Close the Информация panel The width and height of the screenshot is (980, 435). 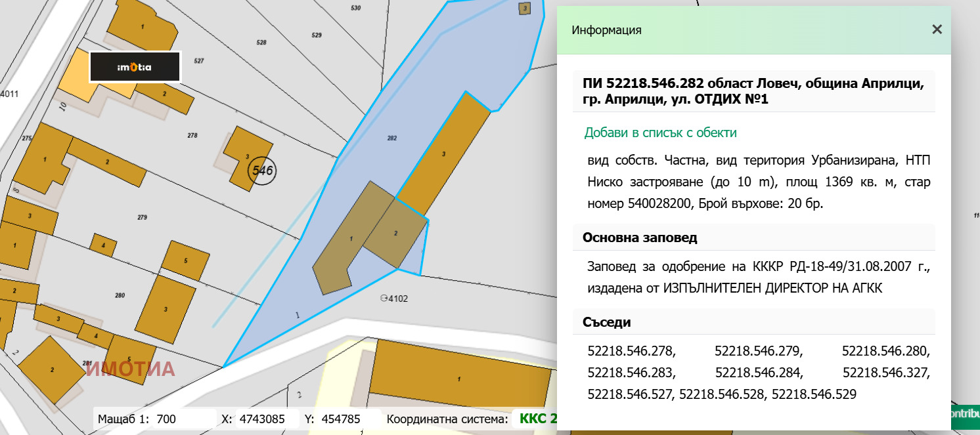(x=937, y=29)
